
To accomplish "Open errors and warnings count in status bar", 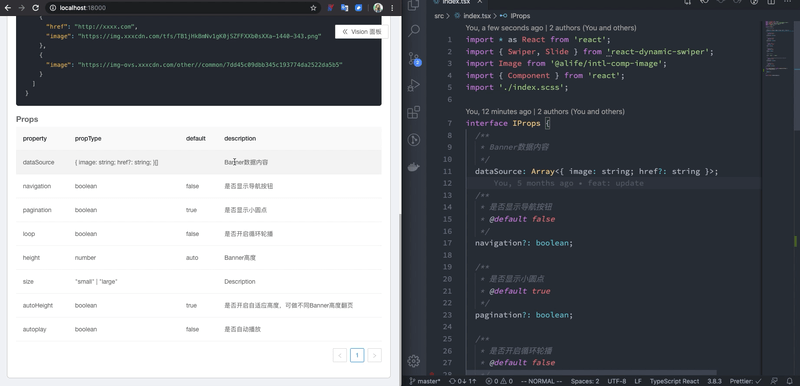I will click(x=499, y=381).
